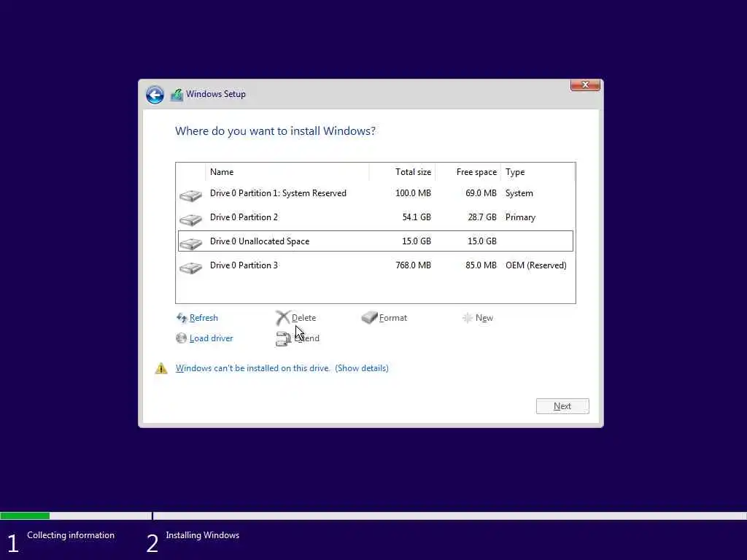
Task: Click the Extend link text
Action: click(x=307, y=338)
